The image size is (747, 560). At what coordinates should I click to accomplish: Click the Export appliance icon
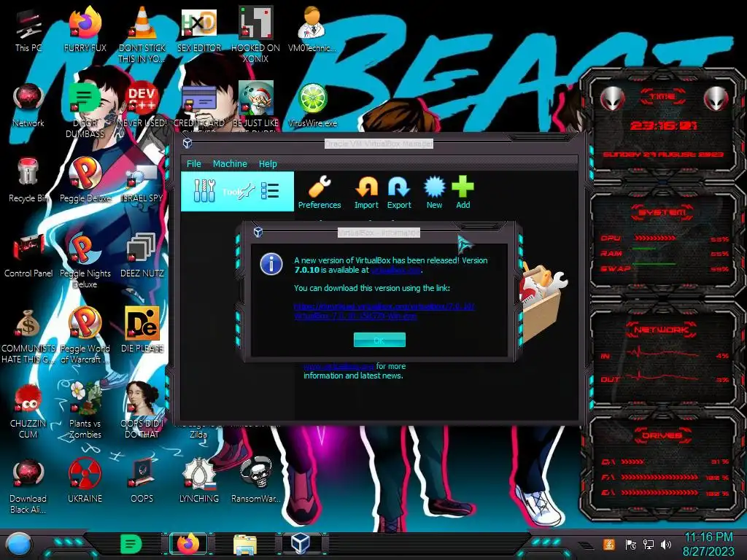pyautogui.click(x=399, y=187)
